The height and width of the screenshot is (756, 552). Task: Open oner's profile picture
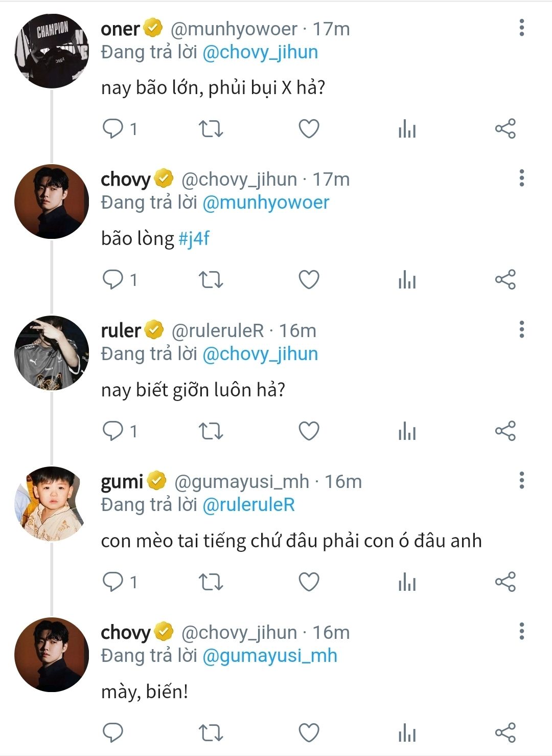tap(51, 51)
